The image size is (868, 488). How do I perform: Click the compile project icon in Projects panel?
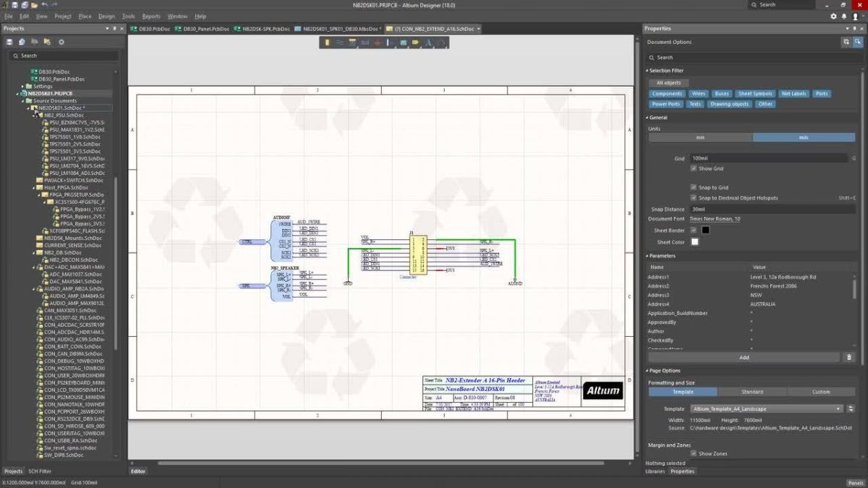(22, 42)
